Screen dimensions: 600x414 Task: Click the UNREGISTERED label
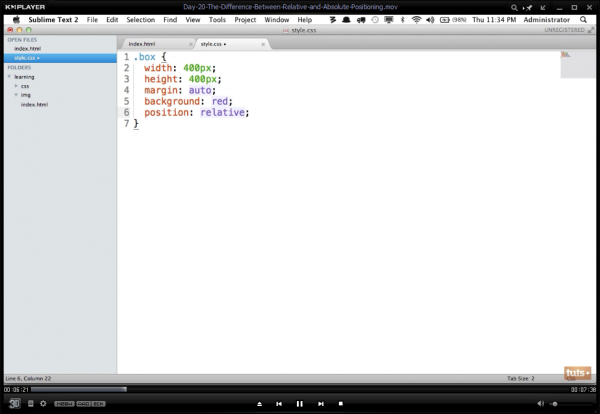(x=564, y=30)
